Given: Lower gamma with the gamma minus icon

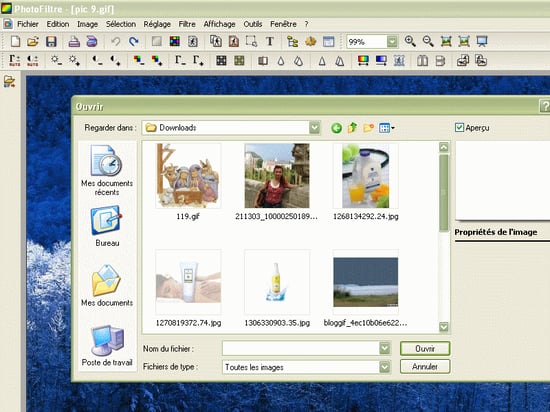Looking at the screenshot, I should 180,61.
